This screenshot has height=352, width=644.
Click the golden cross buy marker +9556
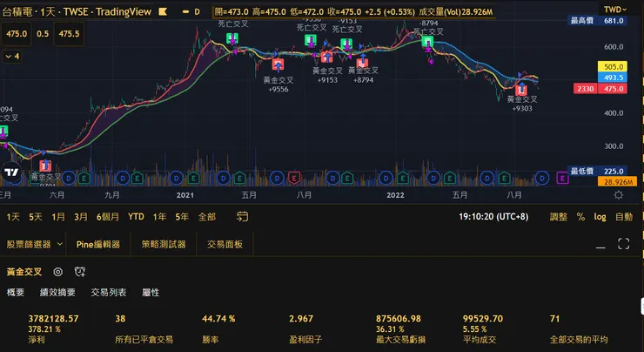tap(278, 64)
